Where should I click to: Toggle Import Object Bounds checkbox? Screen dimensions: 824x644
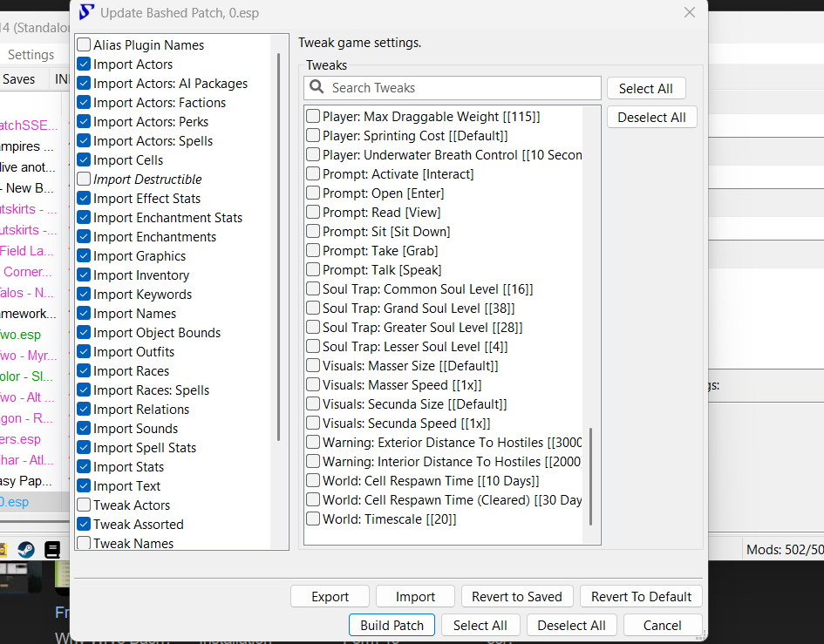pyautogui.click(x=84, y=333)
